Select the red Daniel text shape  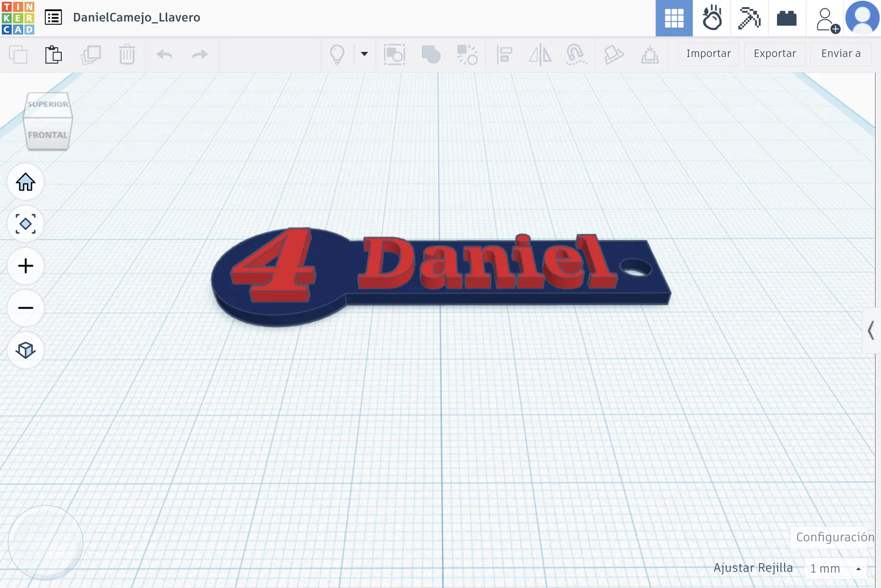487,262
